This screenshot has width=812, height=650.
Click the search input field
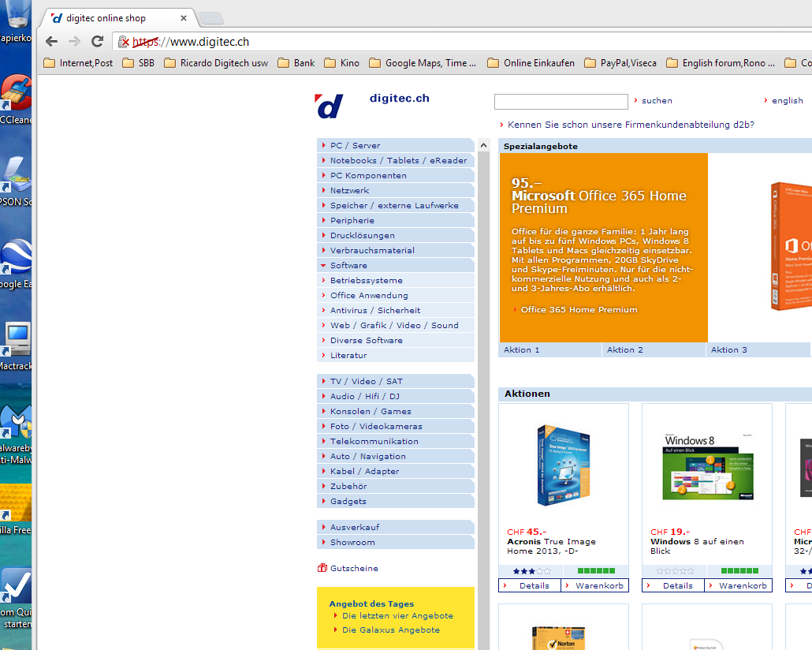click(x=561, y=102)
